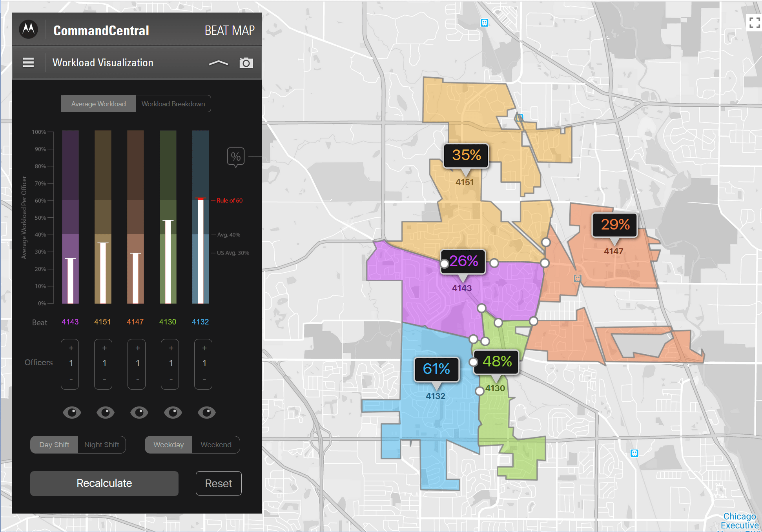Viewport: 762px width, 532px height.
Task: Switch to the Workload Breakdown tab
Action: (173, 104)
